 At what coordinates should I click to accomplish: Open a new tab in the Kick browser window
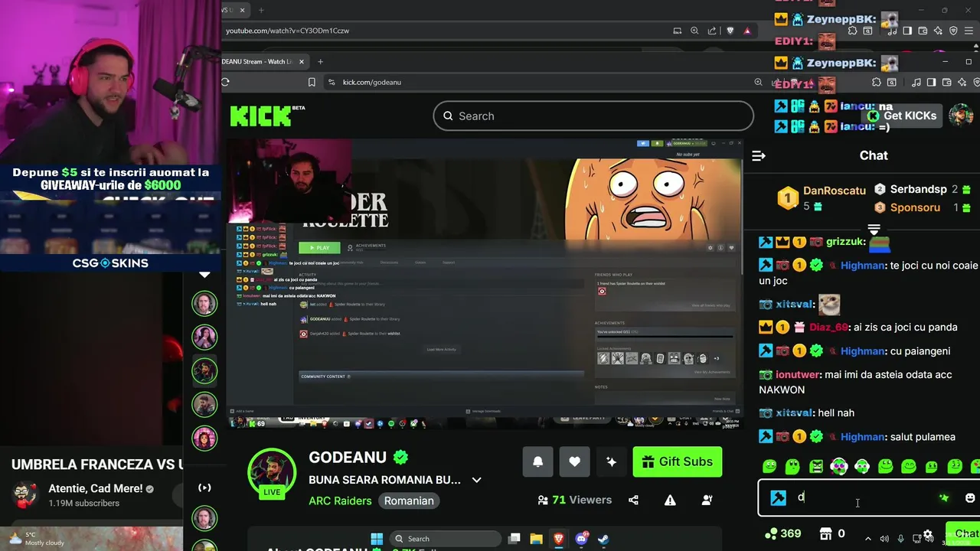[x=320, y=61]
